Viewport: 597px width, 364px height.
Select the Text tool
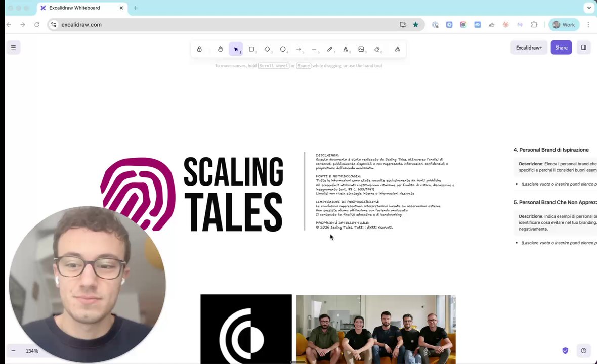tap(346, 49)
